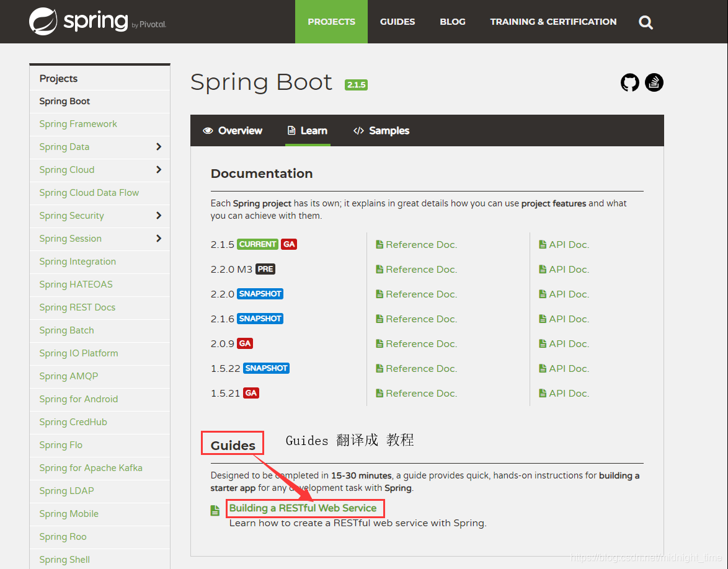The image size is (728, 569).
Task: Click the 1.5.21 Reference Doc file icon
Action: pyautogui.click(x=380, y=393)
